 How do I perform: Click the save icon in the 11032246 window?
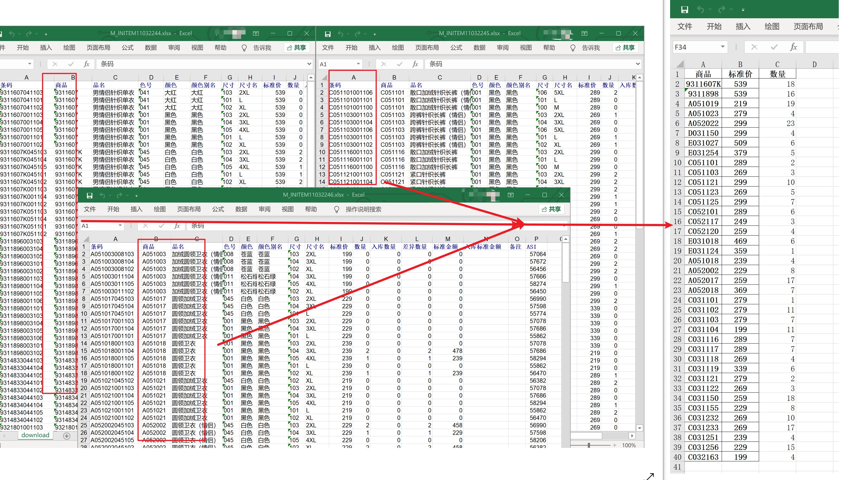[x=90, y=195]
